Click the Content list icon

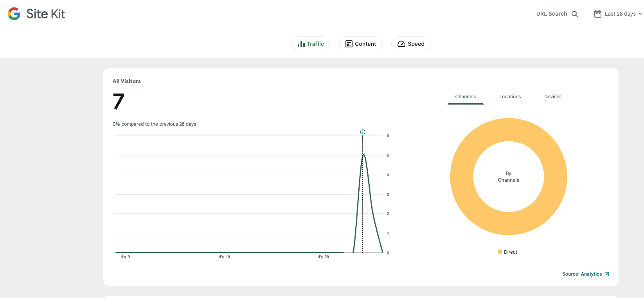tap(349, 44)
